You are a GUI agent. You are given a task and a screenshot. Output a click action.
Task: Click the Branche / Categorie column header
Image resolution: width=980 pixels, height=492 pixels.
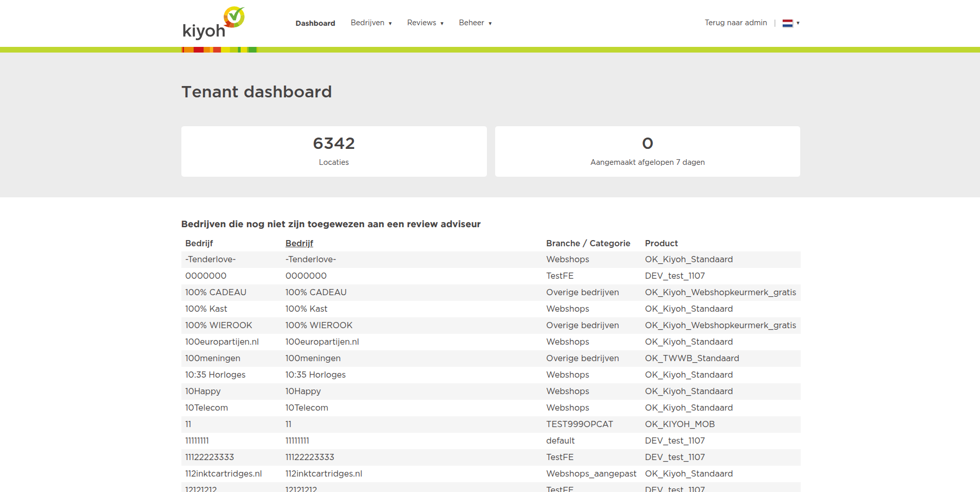click(587, 243)
